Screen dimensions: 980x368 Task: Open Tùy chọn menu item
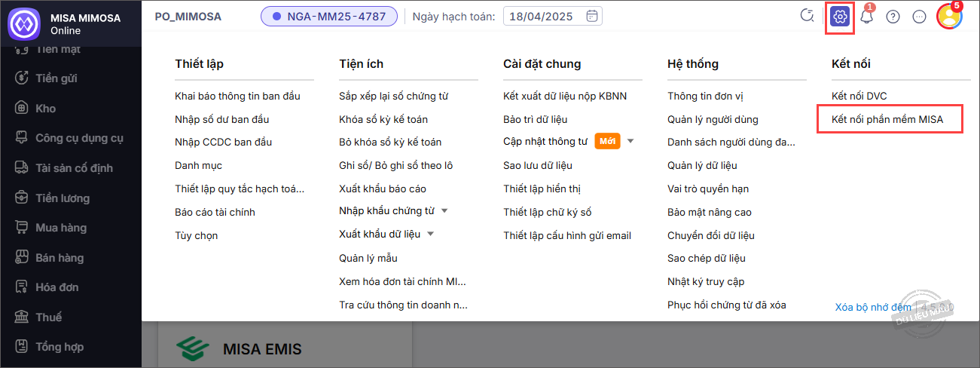(196, 235)
